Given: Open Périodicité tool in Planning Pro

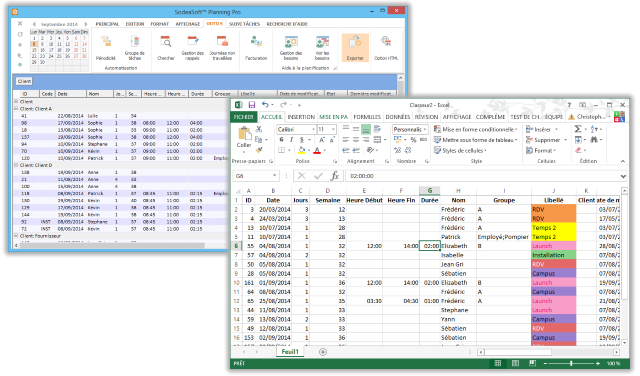Looking at the screenshot, I should (106, 48).
